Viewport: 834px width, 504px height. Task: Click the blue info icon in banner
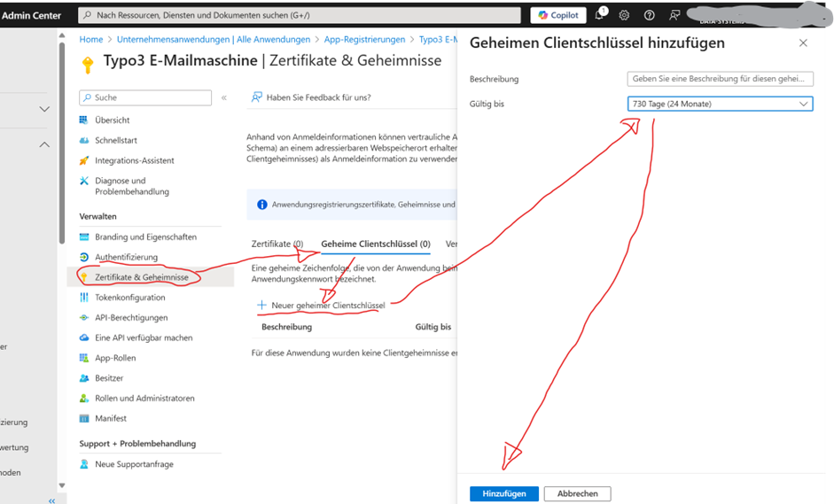click(261, 204)
